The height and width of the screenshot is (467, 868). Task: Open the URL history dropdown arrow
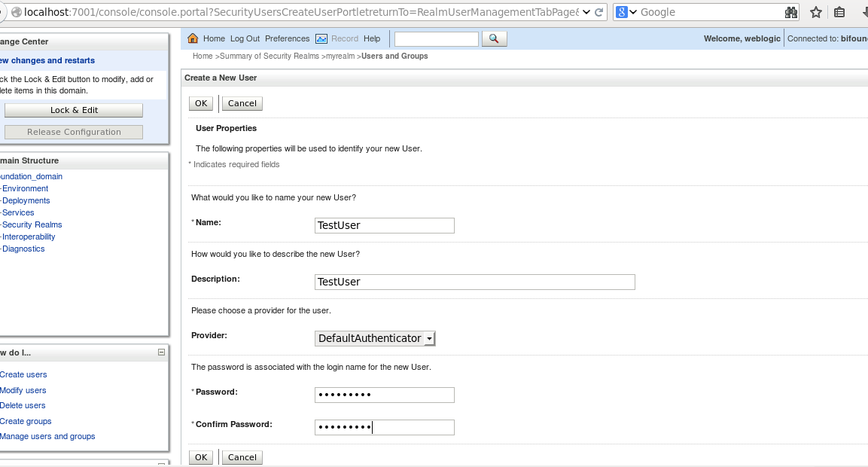click(x=586, y=12)
